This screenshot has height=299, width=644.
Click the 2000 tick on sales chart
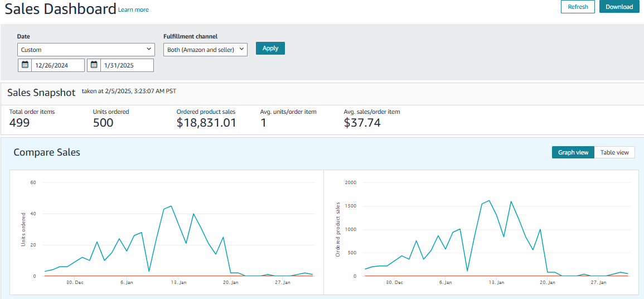click(x=350, y=182)
